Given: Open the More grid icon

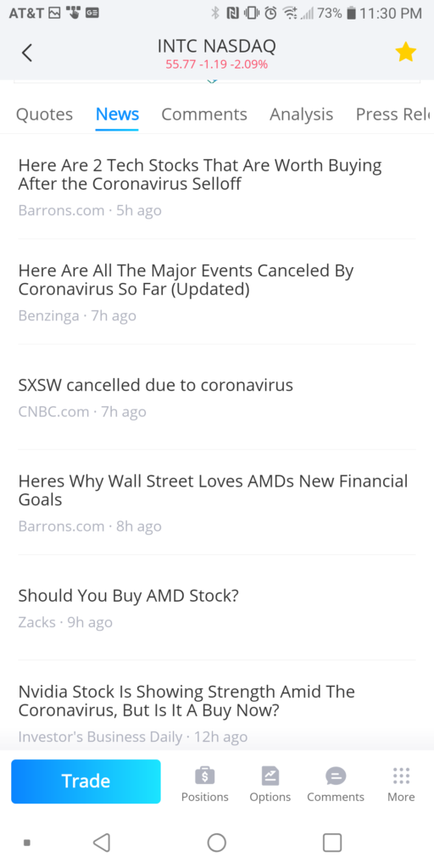Looking at the screenshot, I should coord(401,776).
